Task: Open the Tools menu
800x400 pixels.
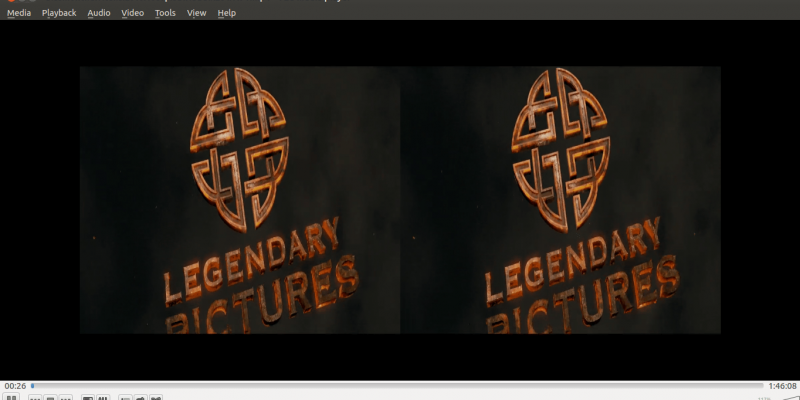Action: coord(165,13)
